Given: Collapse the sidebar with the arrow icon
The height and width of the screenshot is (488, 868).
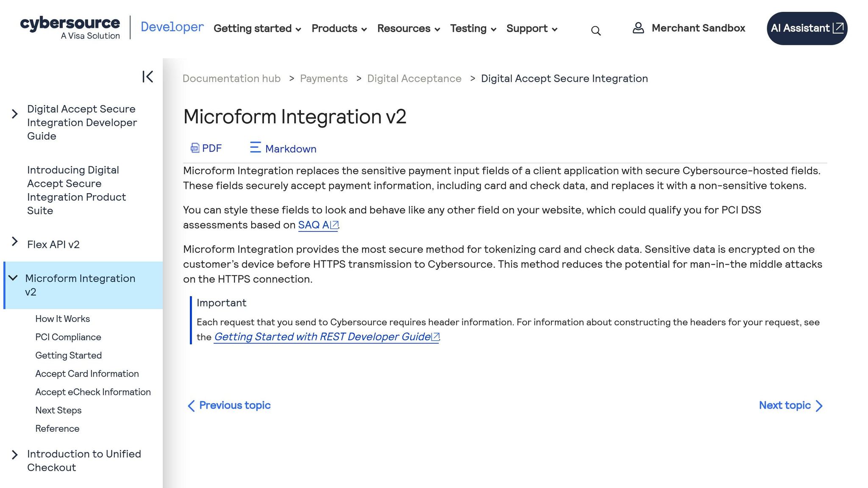Looking at the screenshot, I should [147, 77].
